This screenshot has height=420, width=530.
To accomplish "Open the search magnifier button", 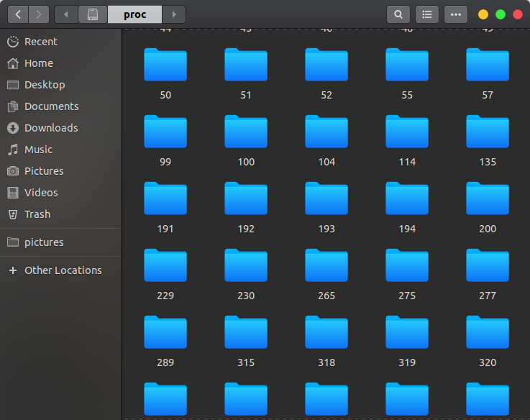I will [x=398, y=14].
